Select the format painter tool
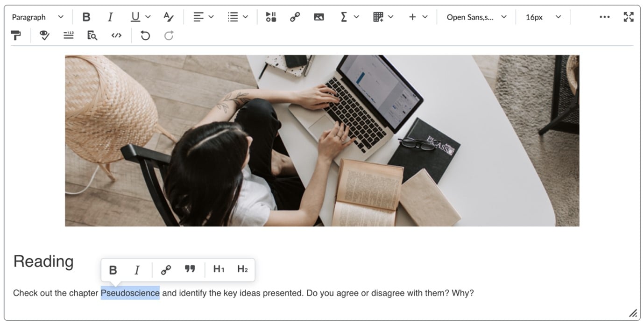This screenshot has height=324, width=644. (x=16, y=35)
